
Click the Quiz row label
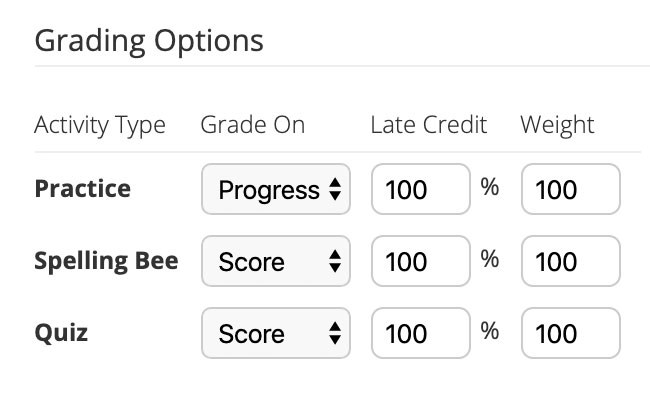click(61, 333)
